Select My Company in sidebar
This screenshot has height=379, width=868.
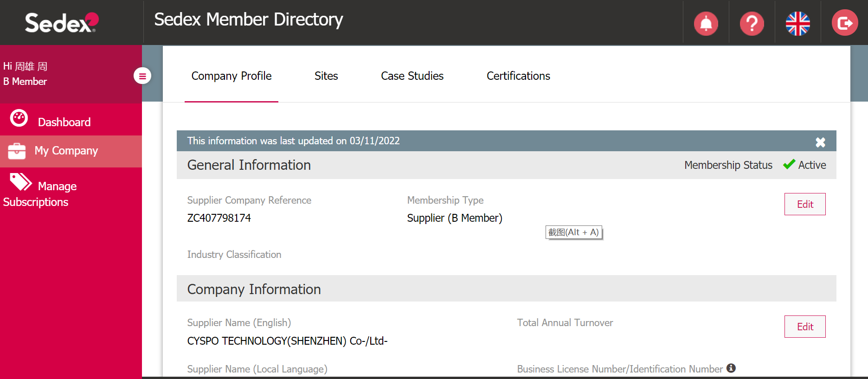71,151
